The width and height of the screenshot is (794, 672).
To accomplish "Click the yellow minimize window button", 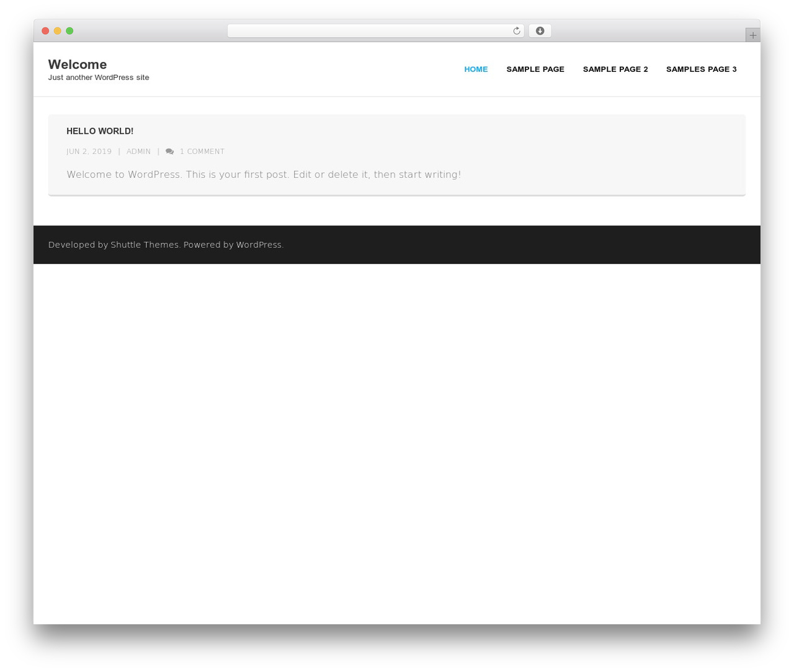I will pos(58,31).
